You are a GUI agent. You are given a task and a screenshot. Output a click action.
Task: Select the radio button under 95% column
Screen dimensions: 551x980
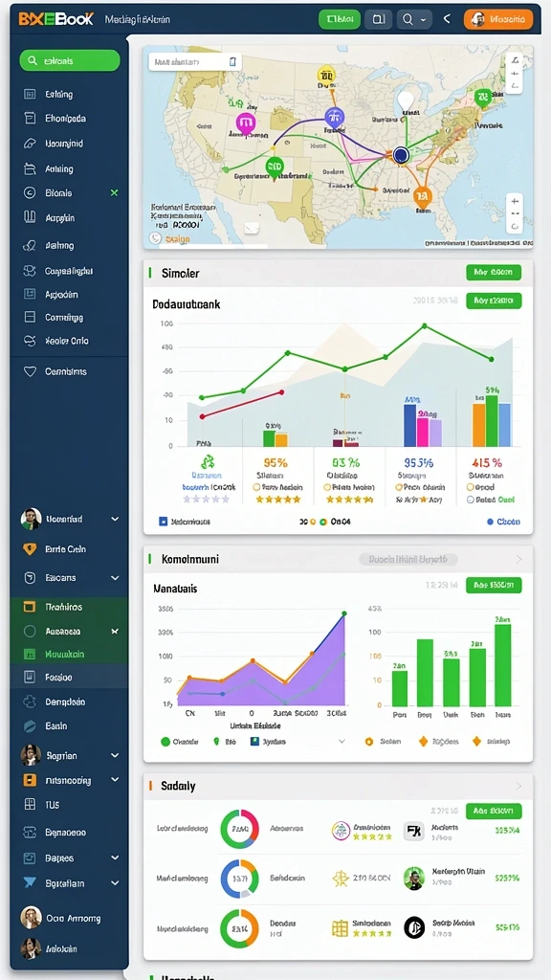tap(256, 487)
